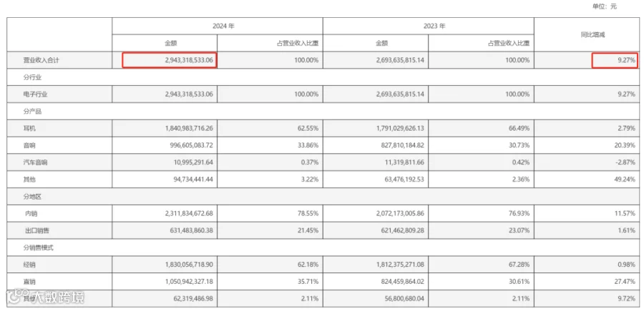The width and height of the screenshot is (644, 309).
Task: Click the 2023 内销 amount 2,072,173,005.86
Action: (x=394, y=213)
